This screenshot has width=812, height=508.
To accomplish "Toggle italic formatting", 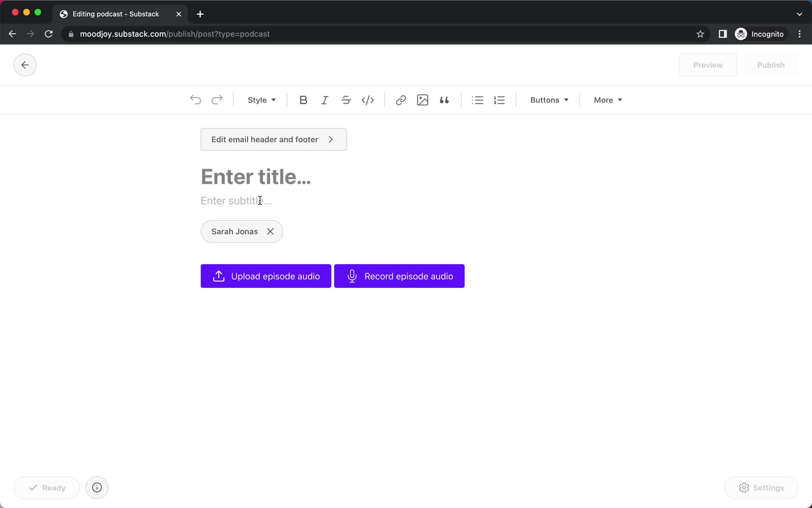I will pos(324,100).
